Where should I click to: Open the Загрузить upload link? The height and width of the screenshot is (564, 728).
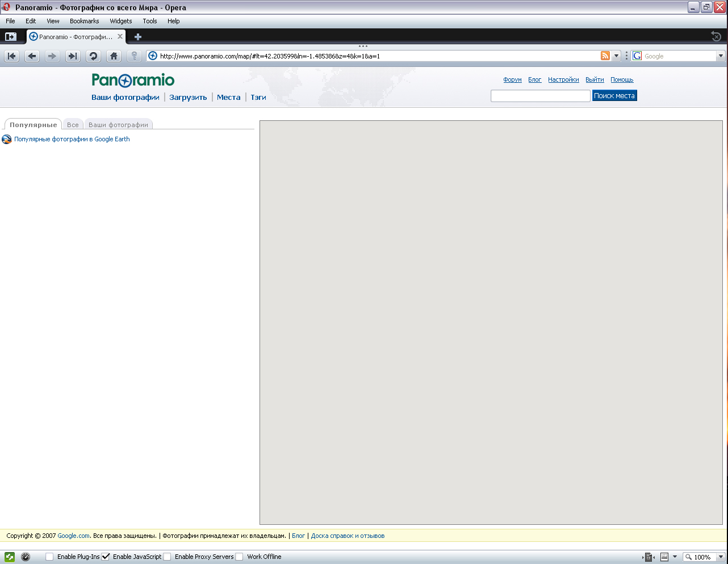[188, 98]
